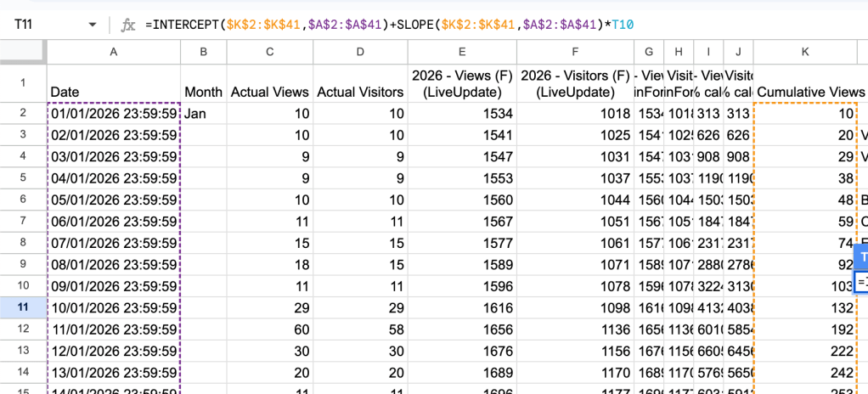Viewport: 868px width, 394px height.
Task: Select the Jan cell in Month column
Action: pyautogui.click(x=204, y=113)
